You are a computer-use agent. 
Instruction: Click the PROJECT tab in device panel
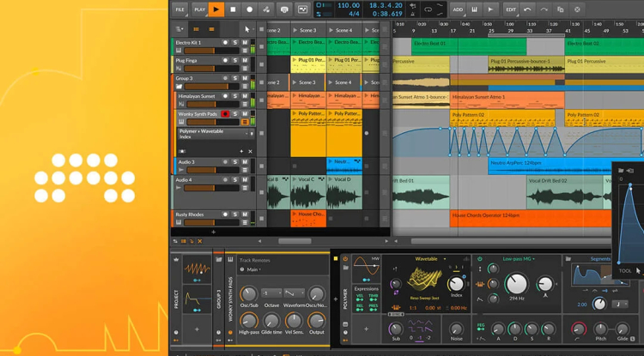176,299
